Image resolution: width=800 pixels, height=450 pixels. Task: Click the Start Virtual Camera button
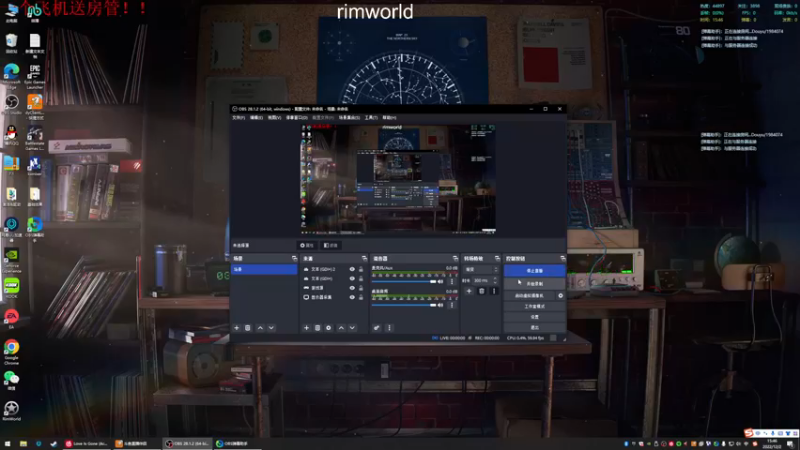pos(530,295)
